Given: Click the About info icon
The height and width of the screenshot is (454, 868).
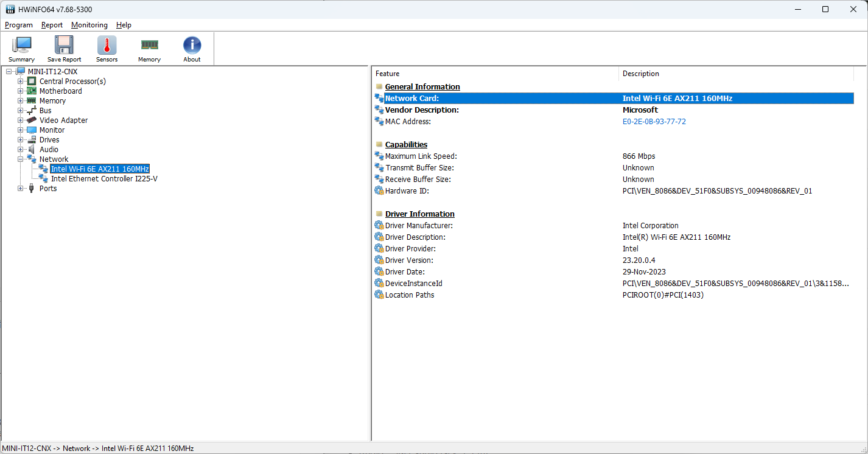Looking at the screenshot, I should pyautogui.click(x=192, y=45).
